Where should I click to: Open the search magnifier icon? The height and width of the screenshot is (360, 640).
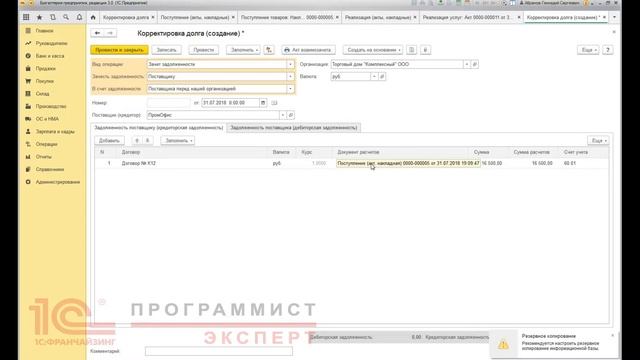pyautogui.click(x=66, y=17)
